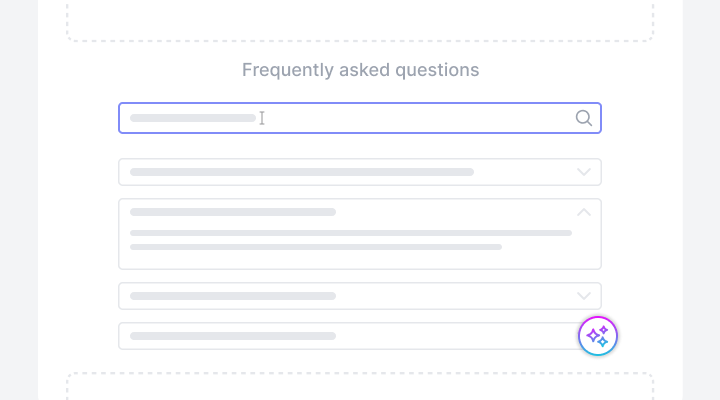Select the third FAQ question title bar
The width and height of the screenshot is (720, 400).
pos(232,296)
